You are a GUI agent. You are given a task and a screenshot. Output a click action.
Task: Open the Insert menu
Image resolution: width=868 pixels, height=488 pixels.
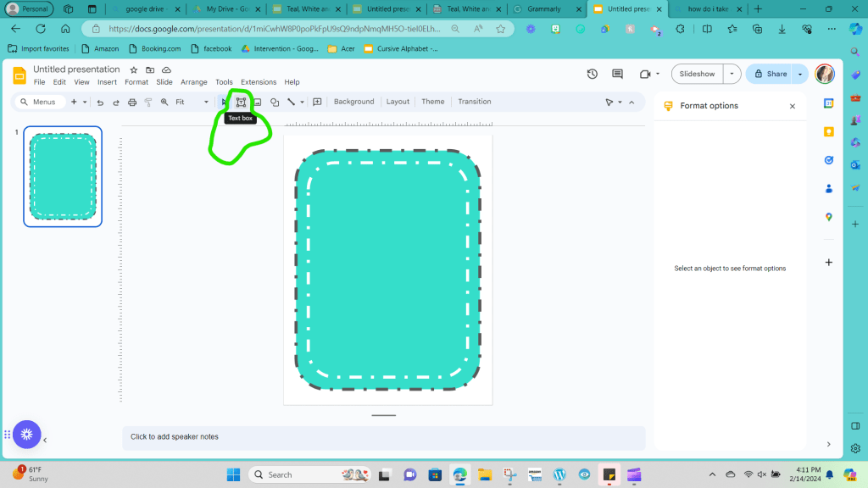coord(107,82)
